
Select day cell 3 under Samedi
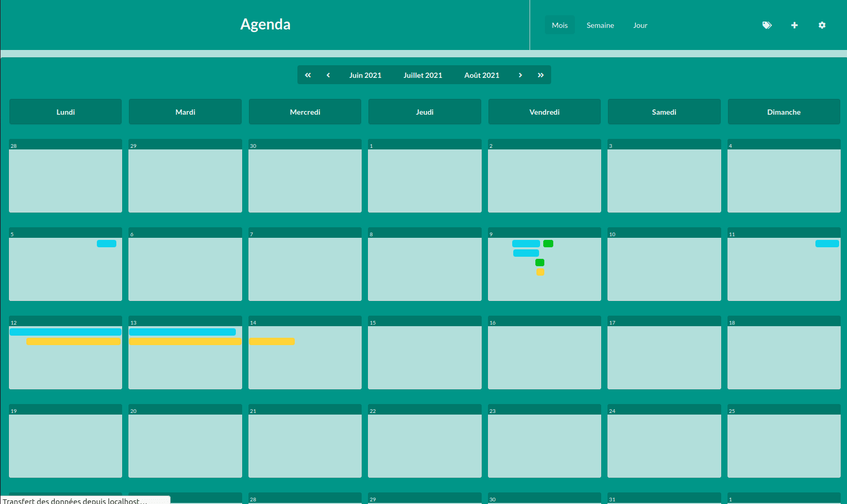coord(664,176)
